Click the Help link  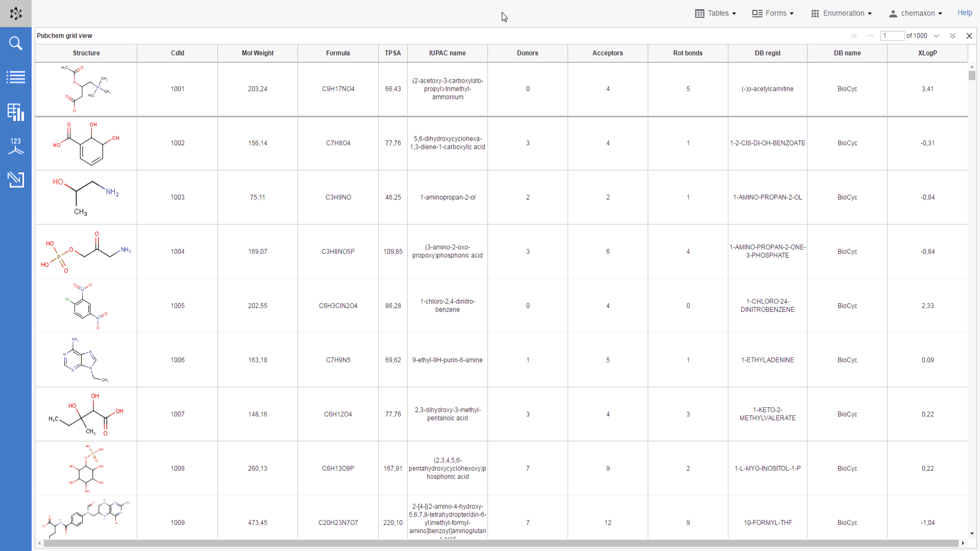pos(965,13)
